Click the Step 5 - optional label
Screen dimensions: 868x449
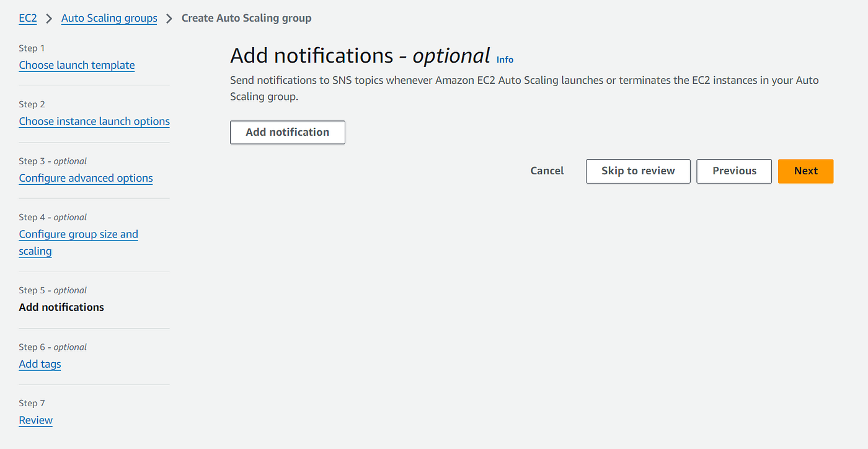(53, 290)
